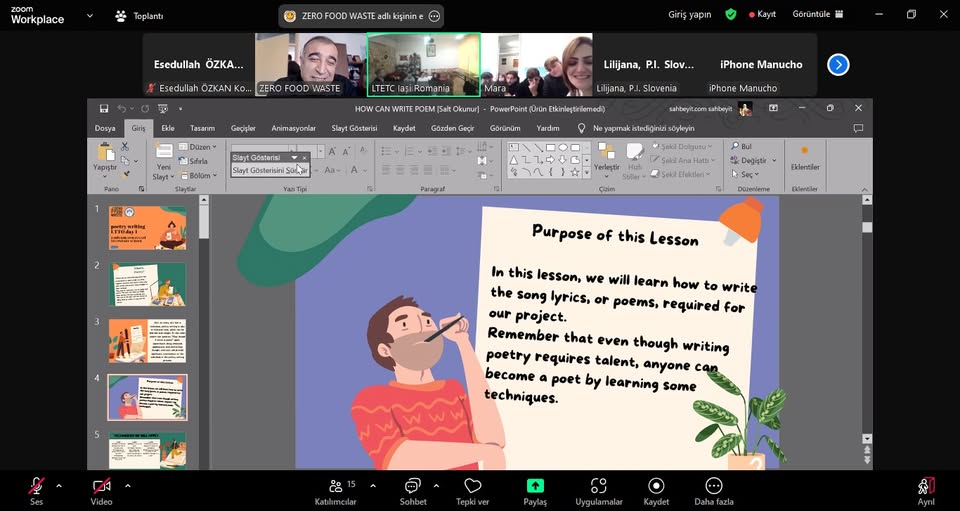Select slide 2 thumbnail in panel
Viewport: 960px width, 511px height.
click(x=147, y=284)
